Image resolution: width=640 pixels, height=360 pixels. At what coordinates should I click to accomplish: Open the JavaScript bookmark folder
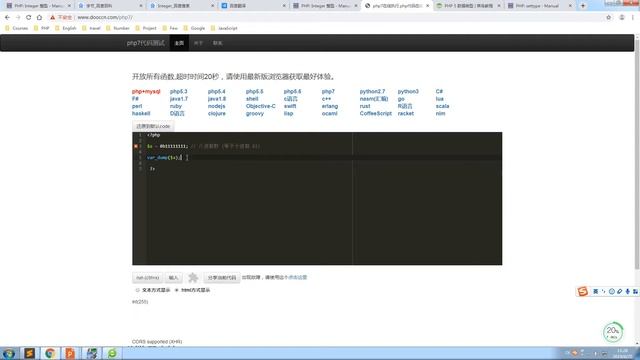(224, 28)
